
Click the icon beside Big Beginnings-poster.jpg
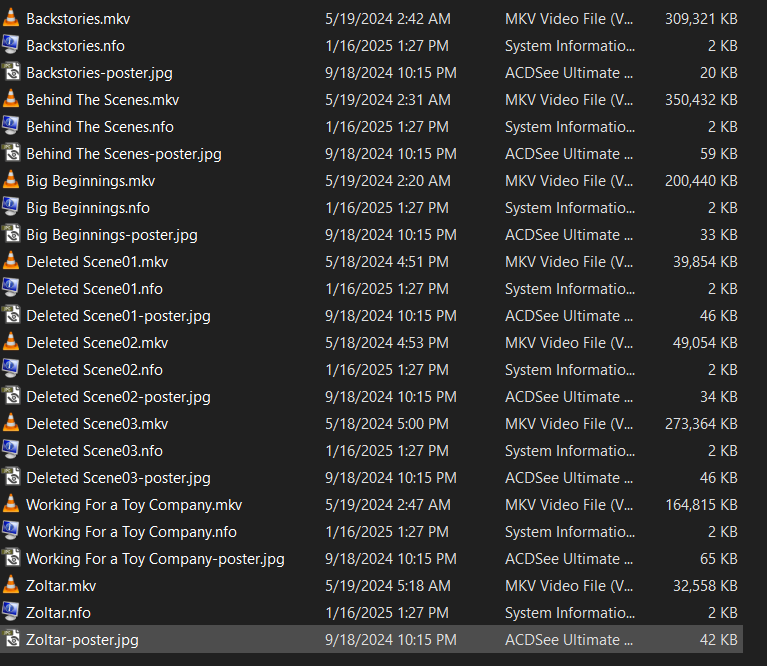(11, 234)
